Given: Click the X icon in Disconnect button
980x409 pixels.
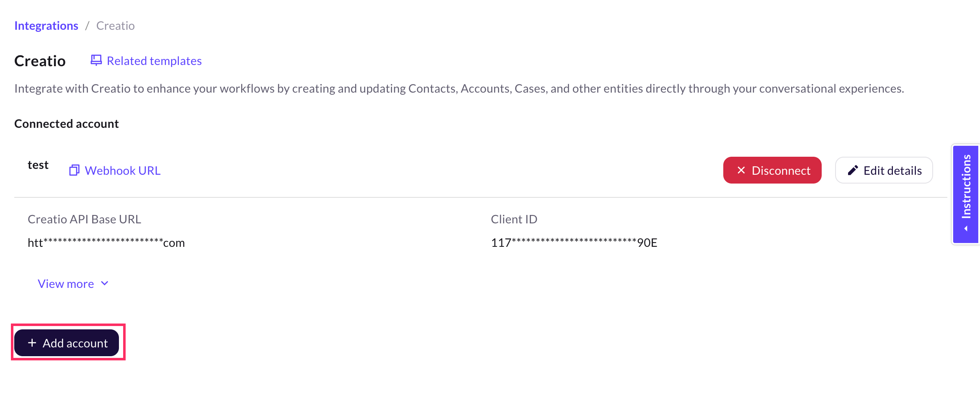Looking at the screenshot, I should pos(741,170).
